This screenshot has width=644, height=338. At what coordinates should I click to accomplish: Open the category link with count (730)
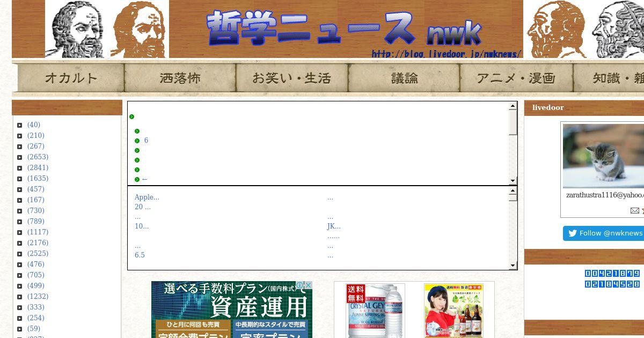point(36,211)
